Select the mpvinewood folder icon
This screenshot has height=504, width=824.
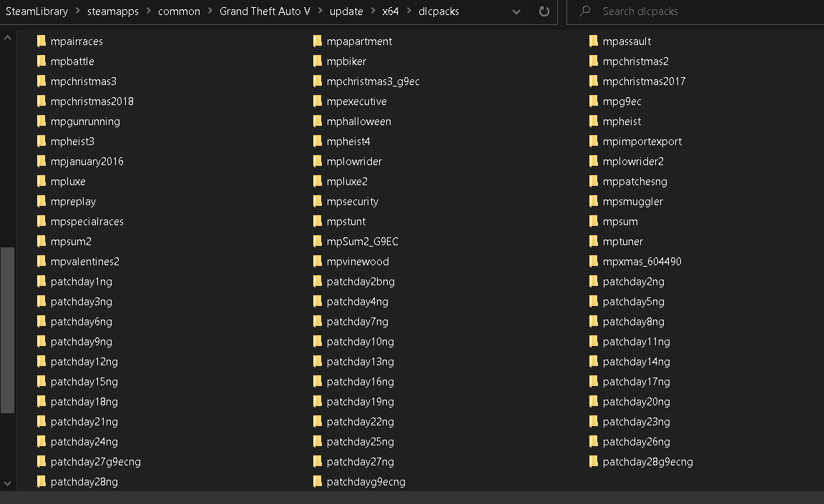(318, 261)
